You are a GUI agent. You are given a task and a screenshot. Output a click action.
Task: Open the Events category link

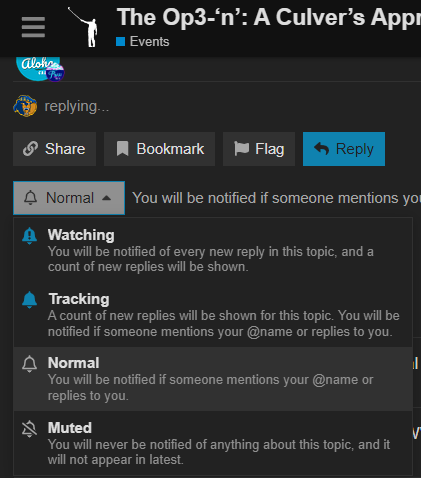click(x=143, y=42)
